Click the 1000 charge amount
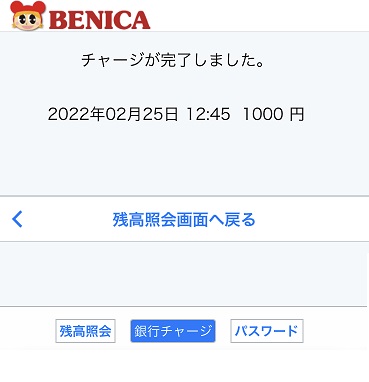Screen dimensions: 369x382 pos(263,114)
